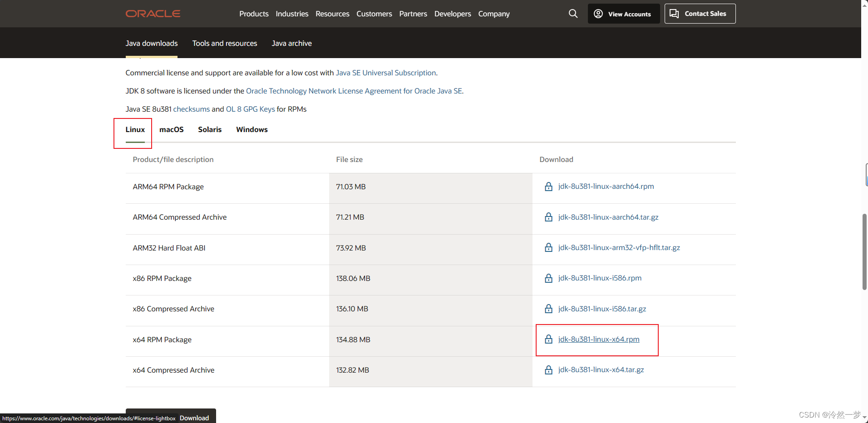
Task: Click x86 RPM Package description cell
Action: [x=227, y=280]
